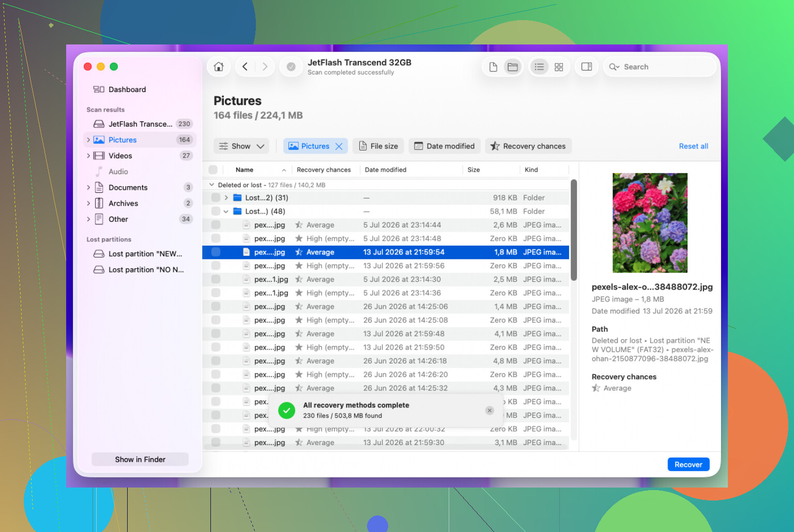Check the file dated 5 Jul 23:14:30
Image resolution: width=794 pixels, height=532 pixels.
[x=216, y=279]
